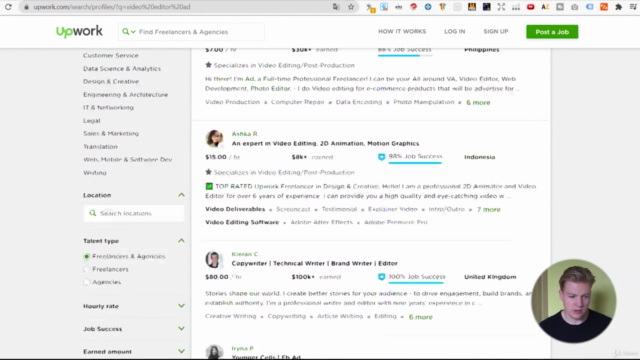The image size is (640, 360).
Task: Filter by Sales & Marketing category
Action: pos(111,133)
